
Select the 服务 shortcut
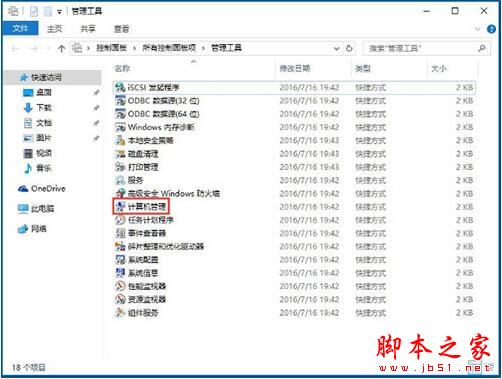pos(294,180)
